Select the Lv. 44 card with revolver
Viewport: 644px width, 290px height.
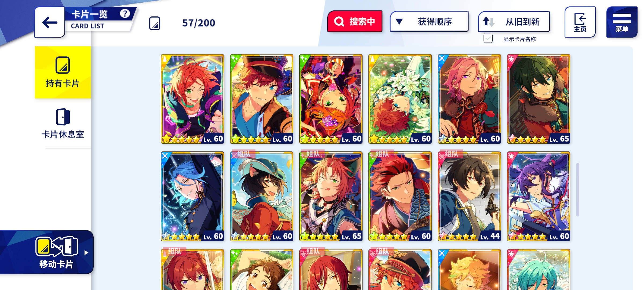coord(469,196)
